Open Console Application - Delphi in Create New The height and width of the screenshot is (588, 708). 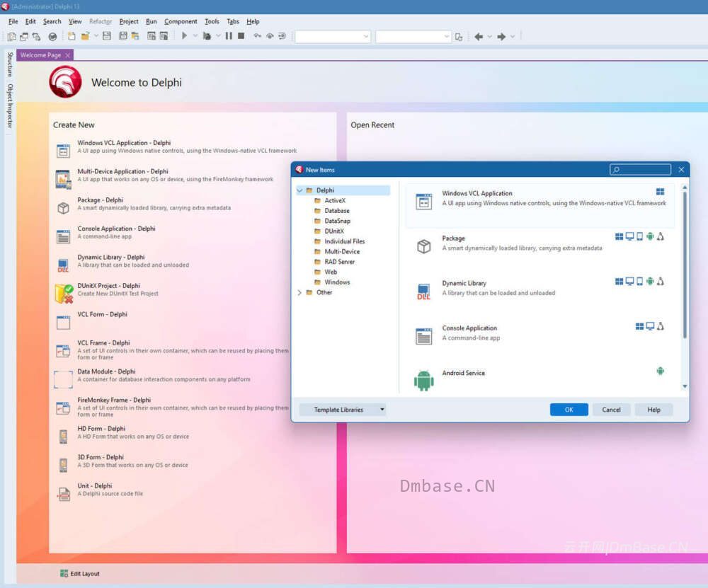point(116,229)
